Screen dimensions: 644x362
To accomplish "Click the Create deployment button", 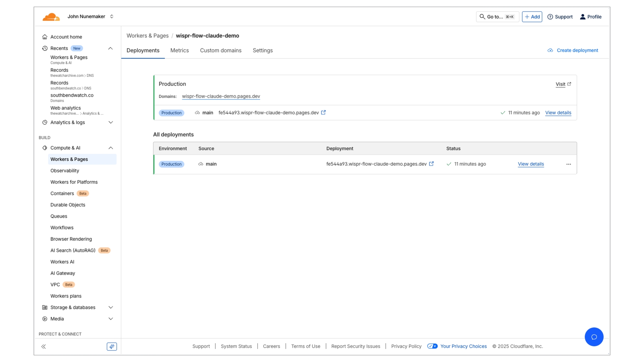I will click(573, 50).
